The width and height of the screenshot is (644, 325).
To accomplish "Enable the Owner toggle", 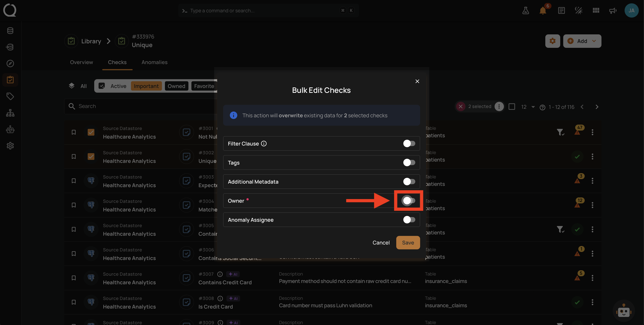I will tap(409, 201).
